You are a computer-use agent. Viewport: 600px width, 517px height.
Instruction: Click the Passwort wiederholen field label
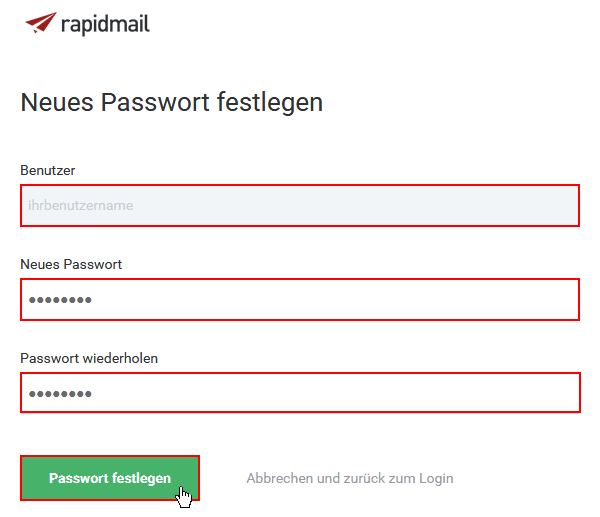89,359
